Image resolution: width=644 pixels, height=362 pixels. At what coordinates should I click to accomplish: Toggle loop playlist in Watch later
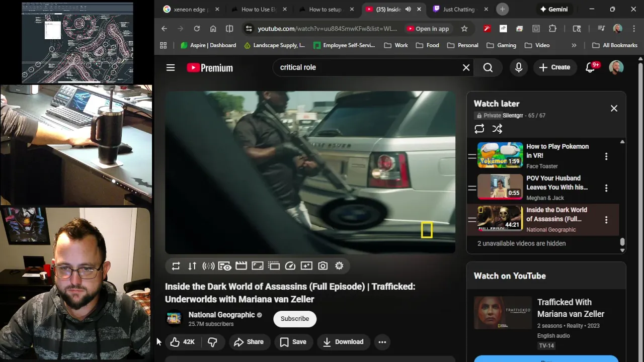click(479, 129)
